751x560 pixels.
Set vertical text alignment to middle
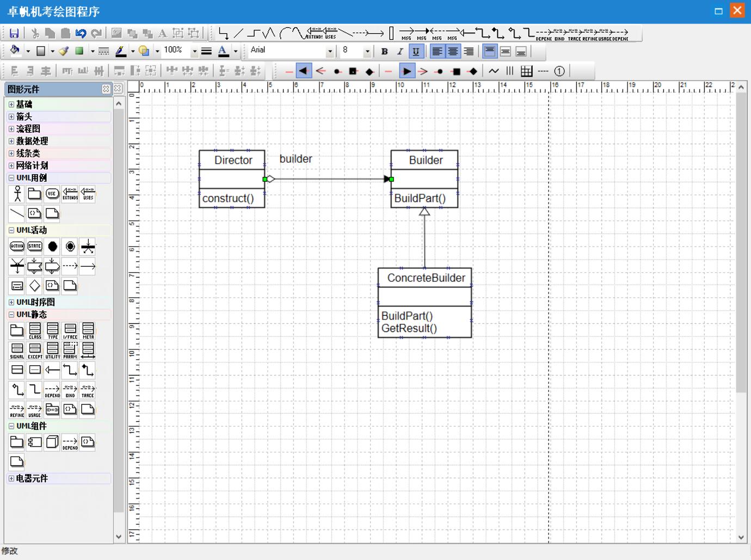506,51
